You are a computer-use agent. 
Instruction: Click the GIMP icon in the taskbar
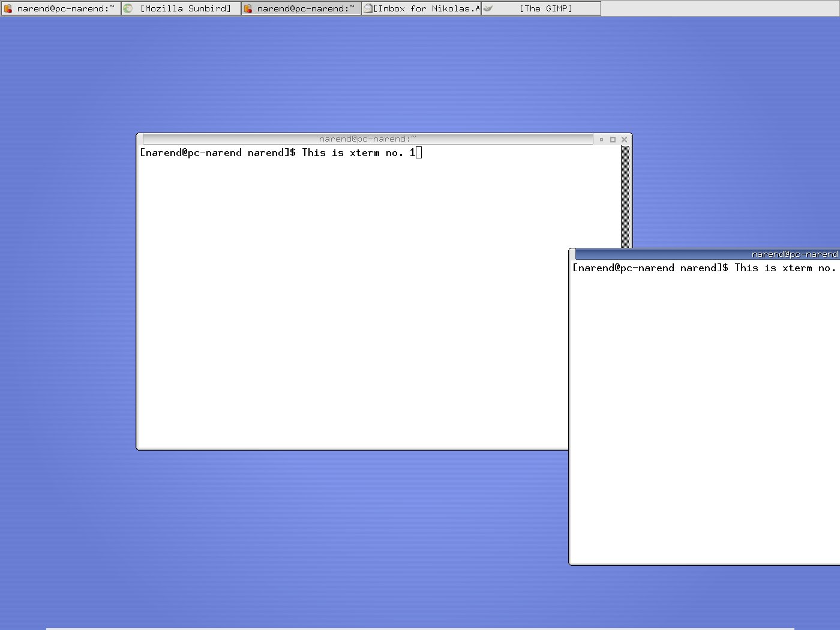coord(488,8)
